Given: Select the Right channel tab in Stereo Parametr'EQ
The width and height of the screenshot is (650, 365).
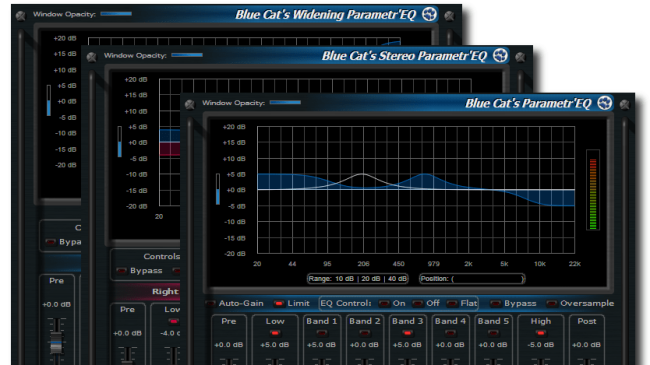Looking at the screenshot, I should pos(165,292).
